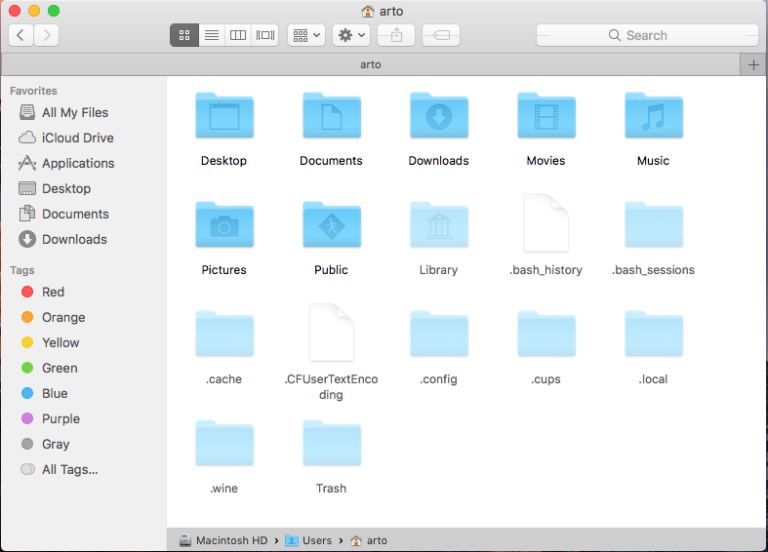Select the Desktop folder icon
The image size is (768, 552).
pyautogui.click(x=224, y=116)
